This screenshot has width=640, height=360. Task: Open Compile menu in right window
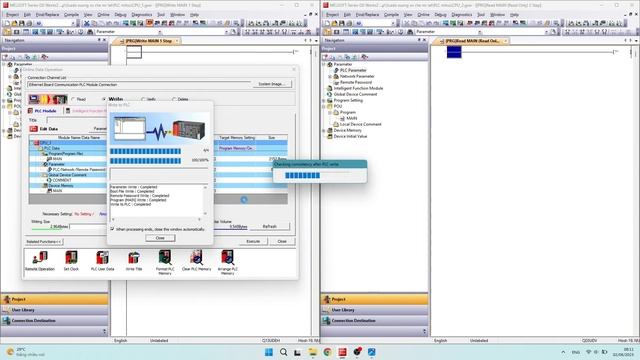point(391,15)
